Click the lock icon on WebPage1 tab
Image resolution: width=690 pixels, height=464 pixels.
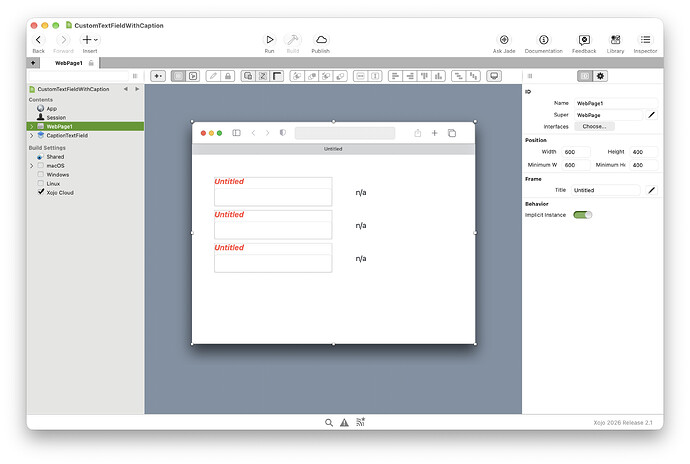[x=91, y=63]
